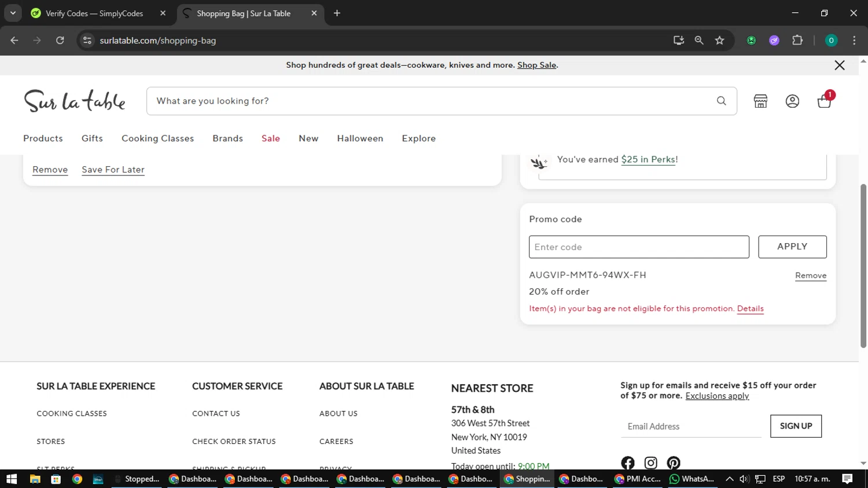The width and height of the screenshot is (868, 488).
Task: Click the Enter code promo field
Action: point(638,247)
